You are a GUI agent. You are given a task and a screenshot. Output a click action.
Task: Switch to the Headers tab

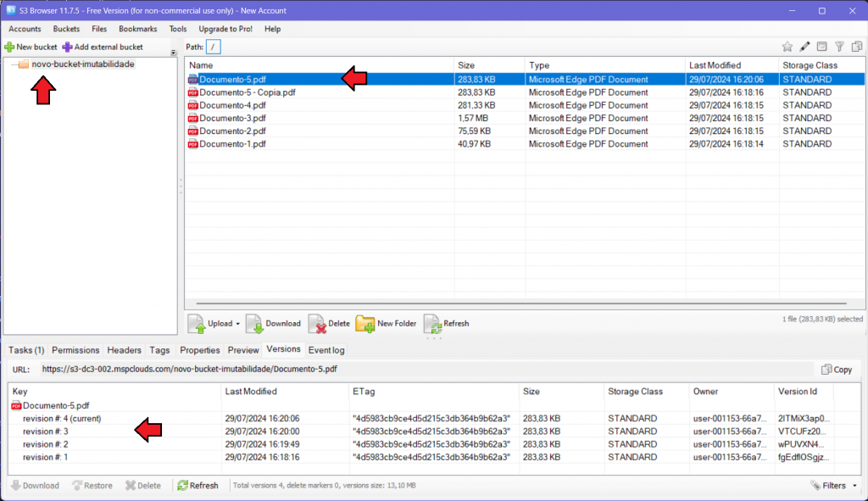click(x=124, y=350)
